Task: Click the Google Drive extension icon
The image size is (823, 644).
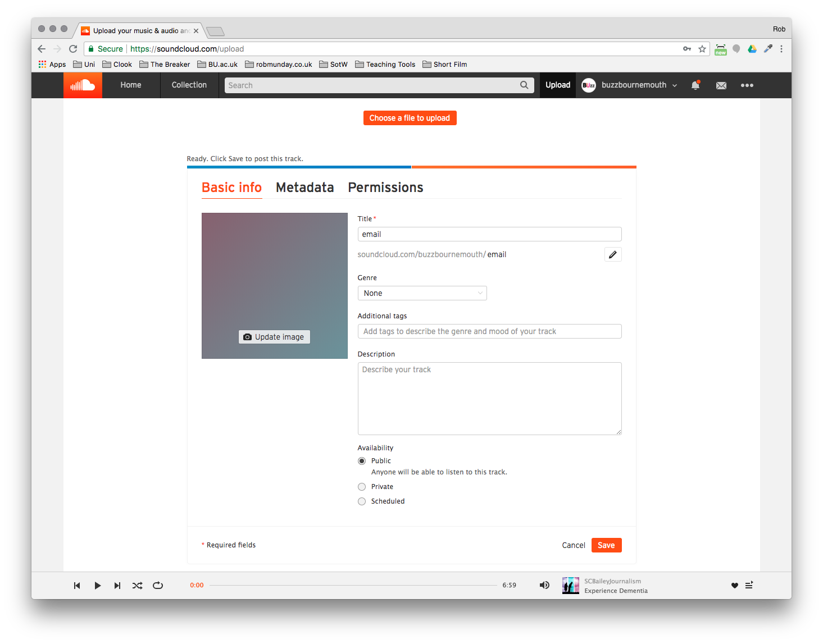Action: tap(752, 49)
